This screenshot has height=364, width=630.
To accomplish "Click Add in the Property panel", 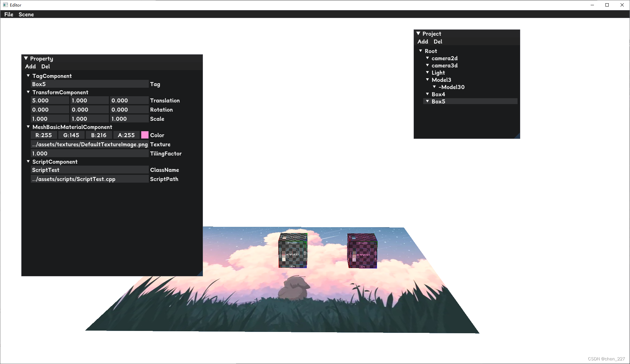I will coord(30,66).
